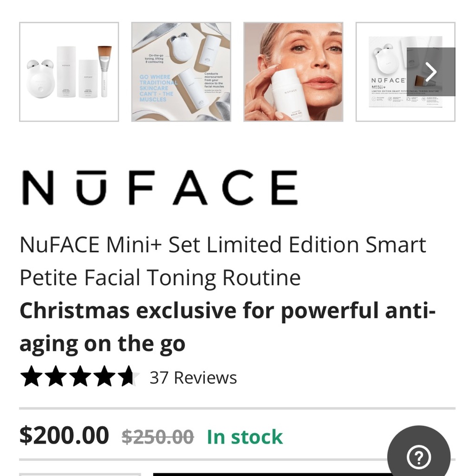Open the 37 Reviews link
The height and width of the screenshot is (476, 476).
point(194,377)
